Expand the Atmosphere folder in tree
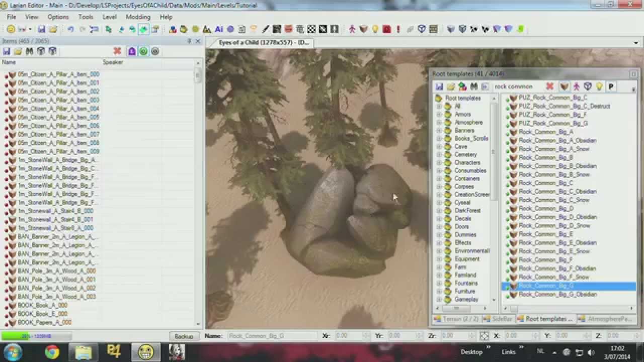Image resolution: width=644 pixels, height=362 pixels. [439, 122]
